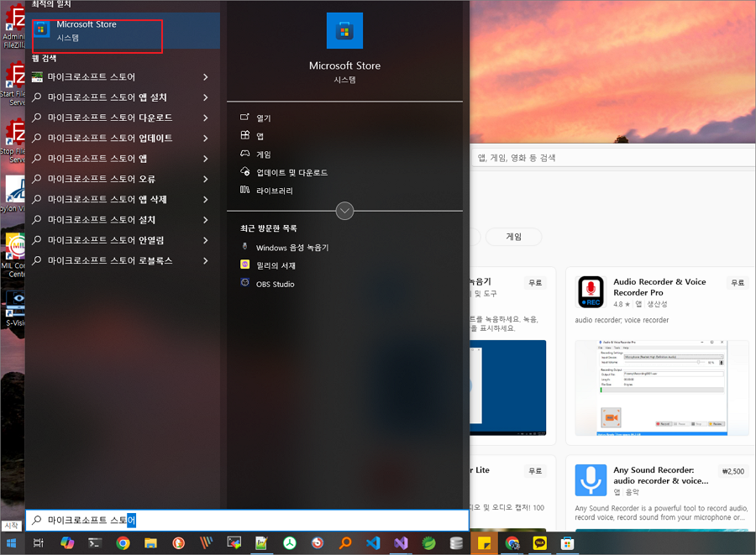Choose the '앱' jump list entry
Screen dimensions: 756x555
[x=260, y=136]
